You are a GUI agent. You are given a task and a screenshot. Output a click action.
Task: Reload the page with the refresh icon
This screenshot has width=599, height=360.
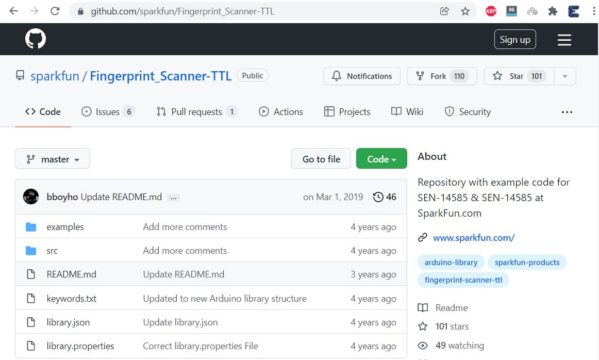coord(55,11)
